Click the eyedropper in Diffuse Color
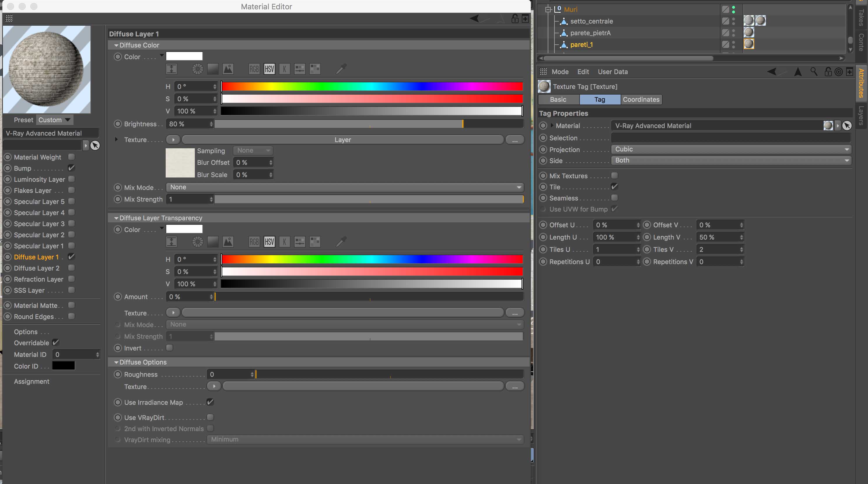868x484 pixels. click(x=341, y=69)
